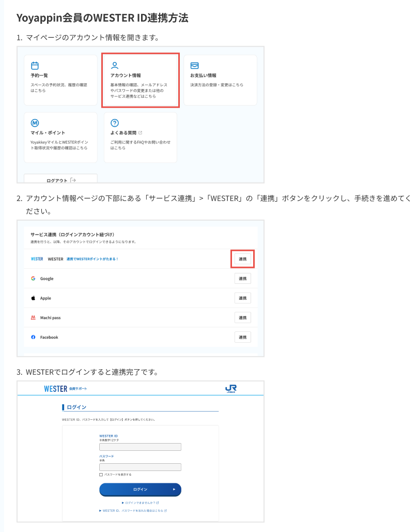Click the 決済方法の登録・変更はこちら description
This screenshot has height=532, width=418.
[x=216, y=85]
